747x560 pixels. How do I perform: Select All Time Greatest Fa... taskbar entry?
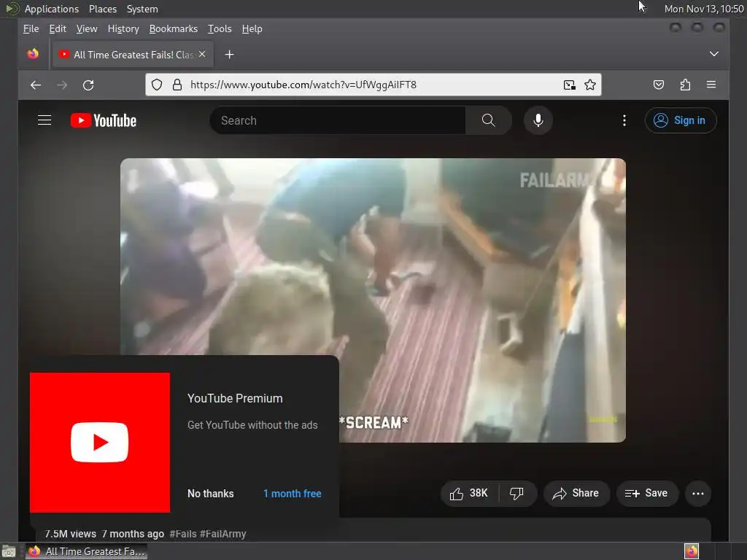86,551
